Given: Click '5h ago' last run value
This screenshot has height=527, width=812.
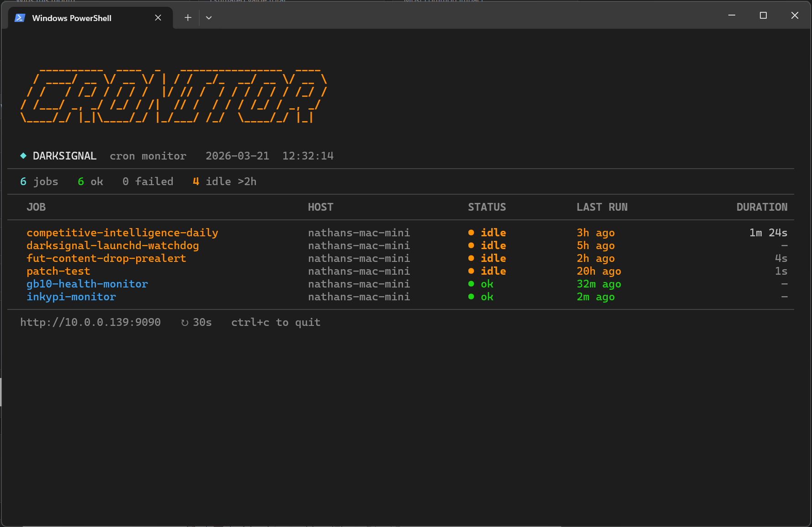Looking at the screenshot, I should (x=596, y=245).
